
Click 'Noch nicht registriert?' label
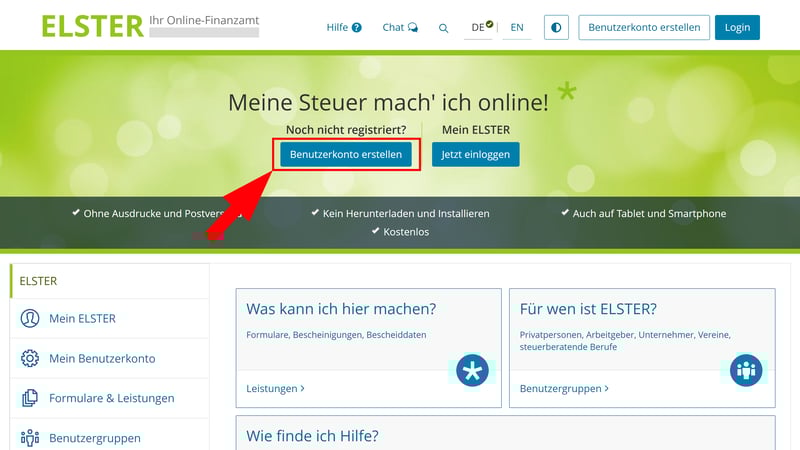[346, 130]
